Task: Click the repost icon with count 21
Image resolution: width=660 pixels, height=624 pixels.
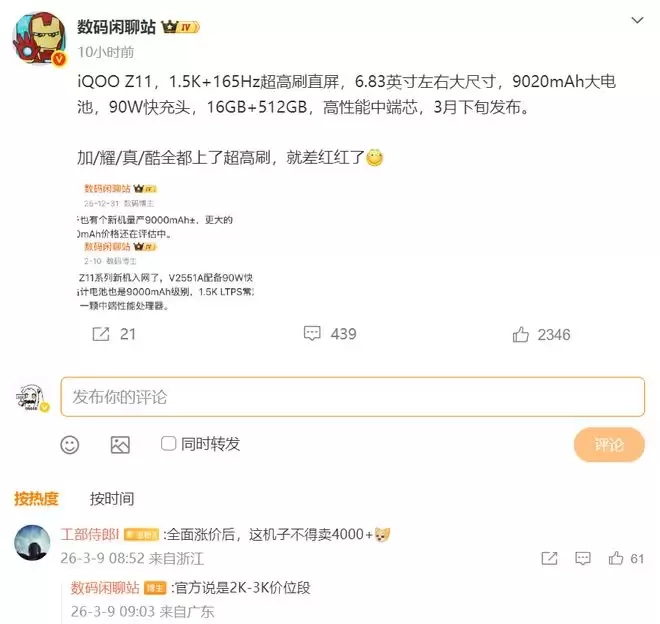Action: click(101, 334)
